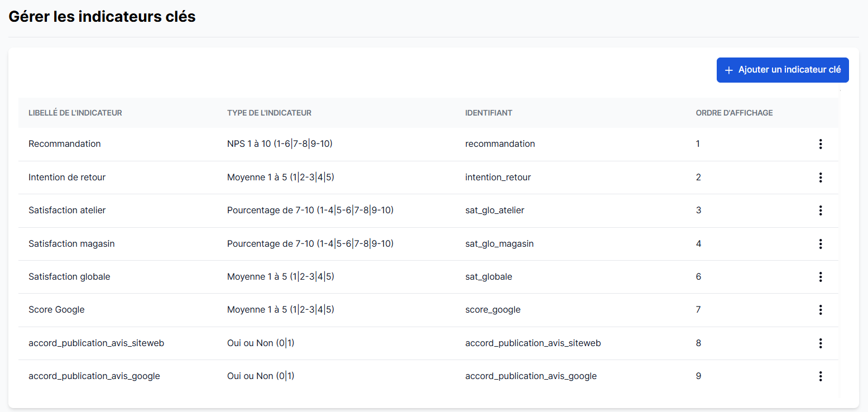Open the kebab menu for Score Google
The image size is (868, 412).
tap(820, 310)
